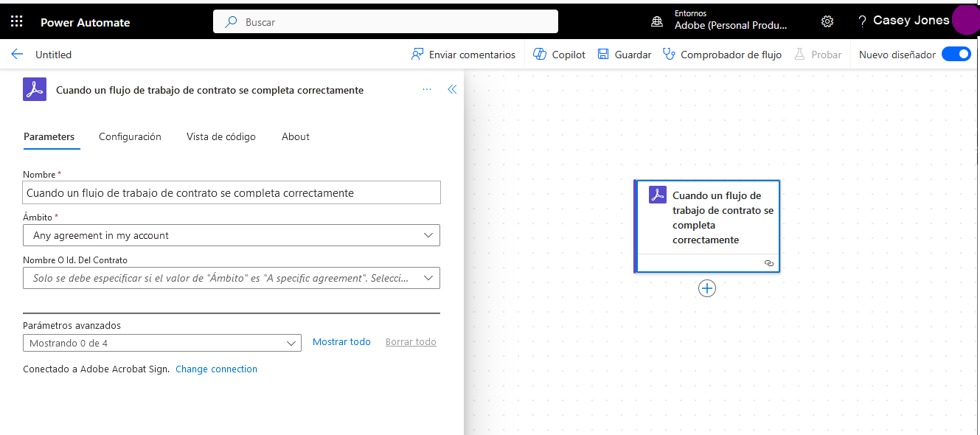Run the Comprobador de flujo

coord(721,54)
